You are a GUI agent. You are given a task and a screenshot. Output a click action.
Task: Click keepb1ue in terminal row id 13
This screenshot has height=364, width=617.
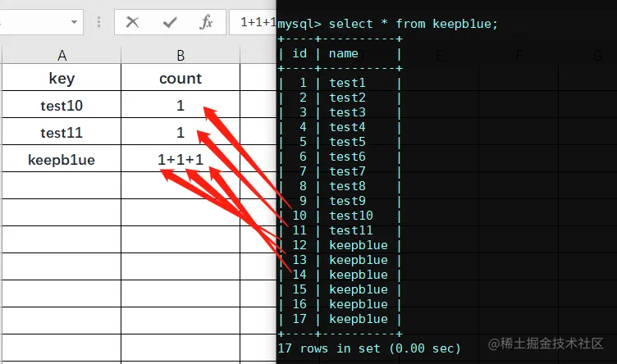pos(359,260)
